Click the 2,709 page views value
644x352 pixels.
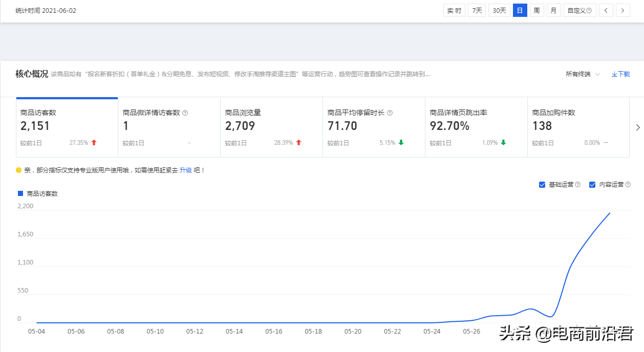[x=240, y=126]
